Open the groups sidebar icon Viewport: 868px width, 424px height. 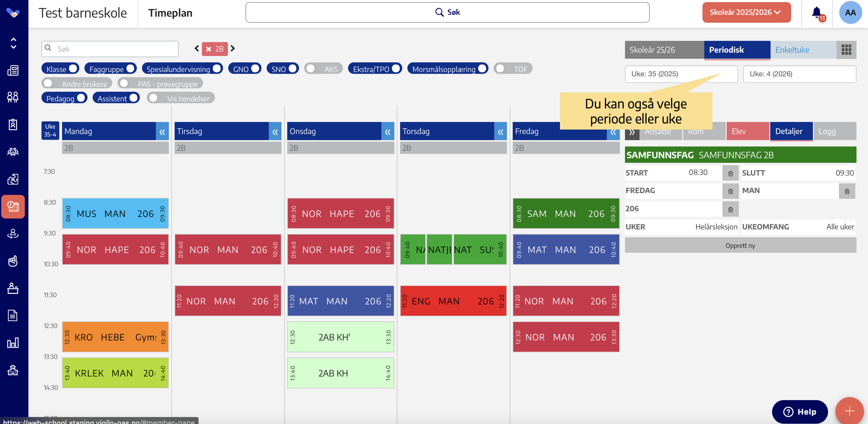pyautogui.click(x=13, y=152)
